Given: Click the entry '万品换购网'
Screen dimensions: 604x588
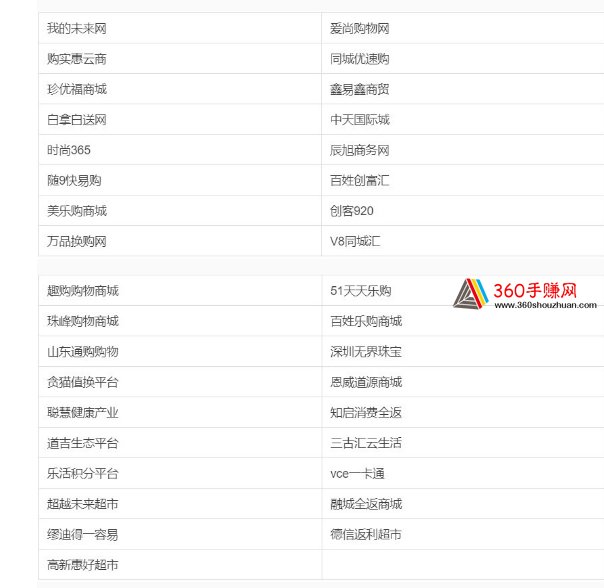Looking at the screenshot, I should tap(77, 241).
